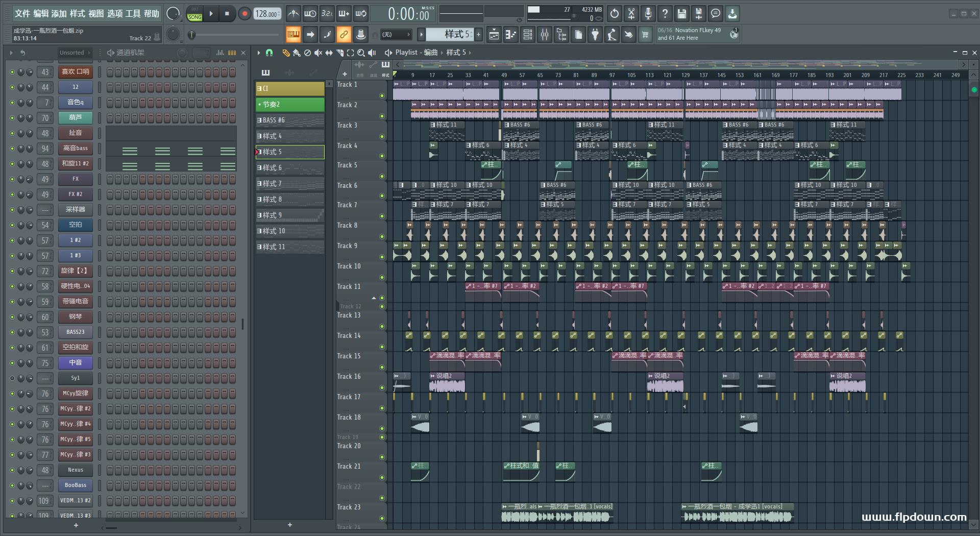Select the playlist zoom tool

[361, 53]
